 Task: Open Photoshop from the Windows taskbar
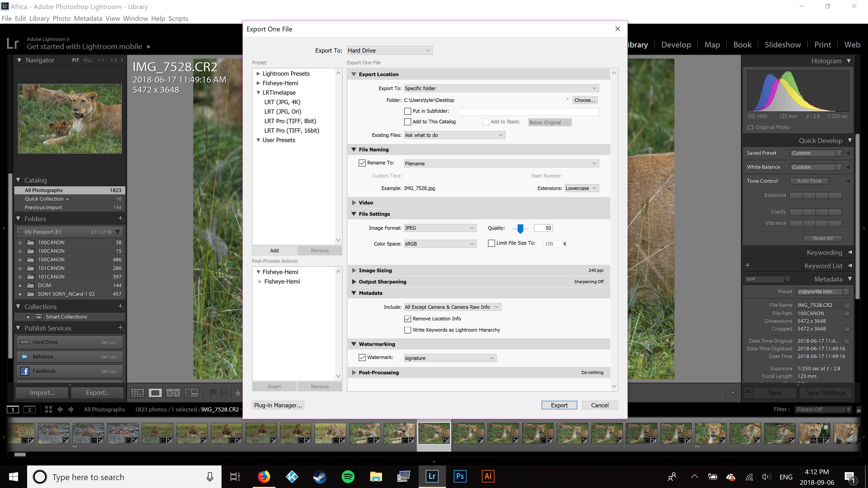[460, 476]
